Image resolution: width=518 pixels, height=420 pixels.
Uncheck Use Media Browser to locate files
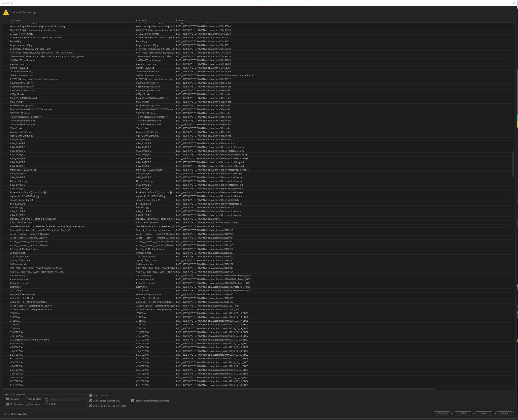91,406
